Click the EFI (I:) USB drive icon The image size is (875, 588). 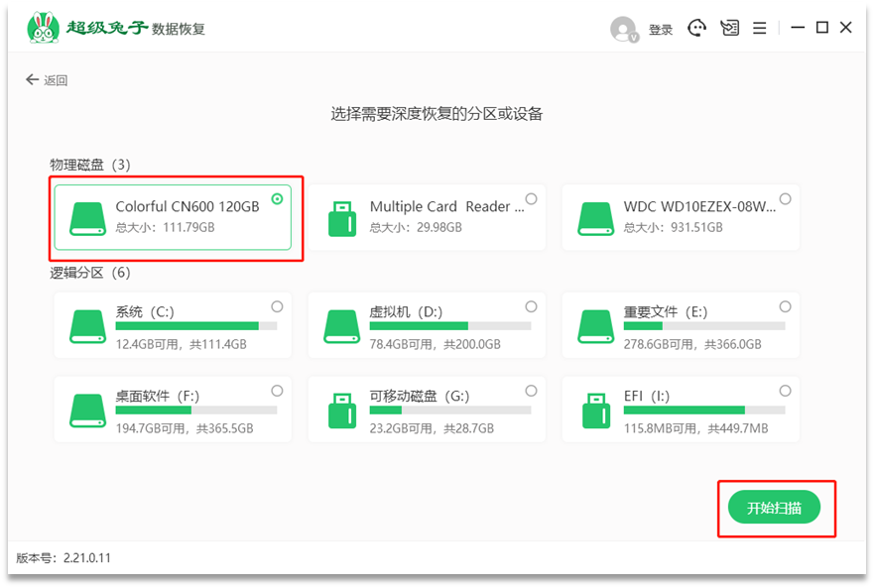click(596, 411)
